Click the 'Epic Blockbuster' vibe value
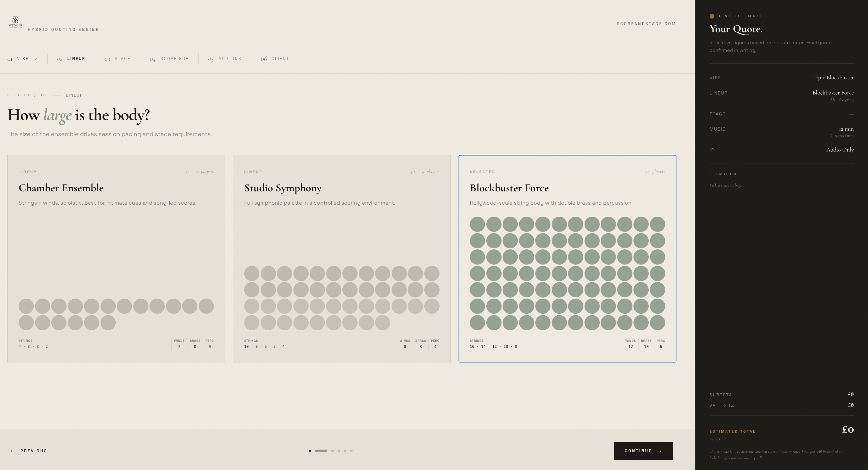The height and width of the screenshot is (470, 868). pos(834,77)
